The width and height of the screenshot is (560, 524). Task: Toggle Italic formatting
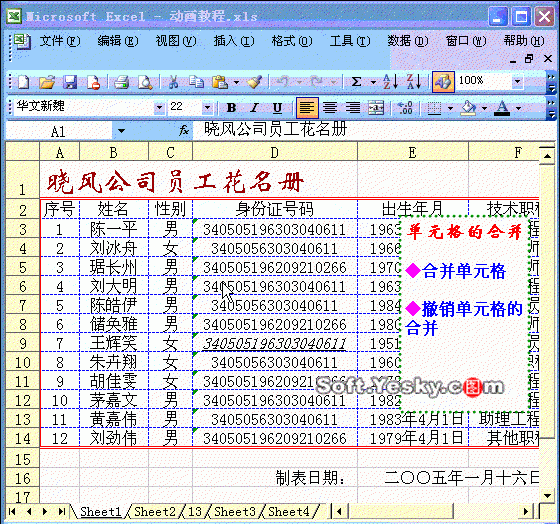pyautogui.click(x=254, y=108)
